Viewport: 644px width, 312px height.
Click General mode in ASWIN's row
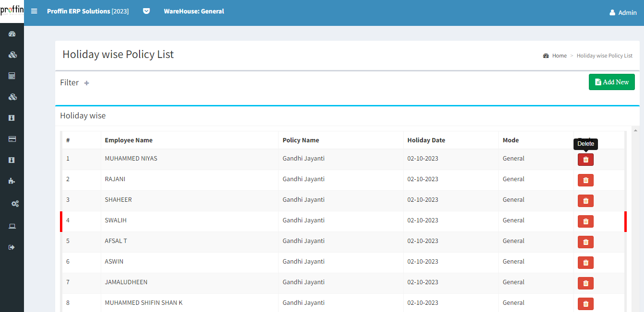point(514,262)
